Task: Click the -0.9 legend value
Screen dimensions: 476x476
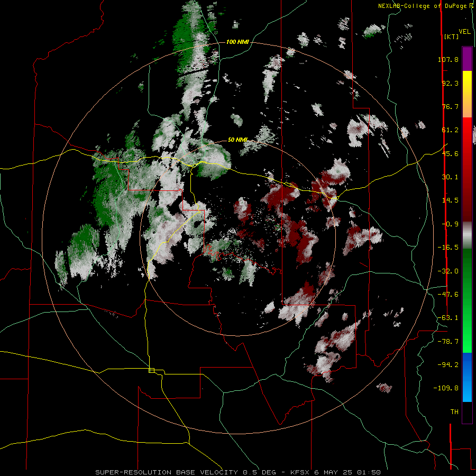Action: click(450, 224)
